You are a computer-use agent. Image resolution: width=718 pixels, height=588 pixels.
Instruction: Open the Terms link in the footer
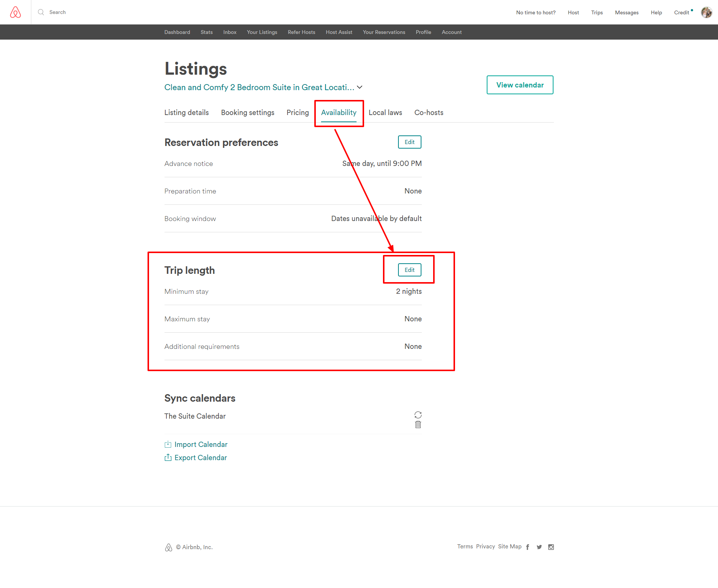(x=465, y=546)
